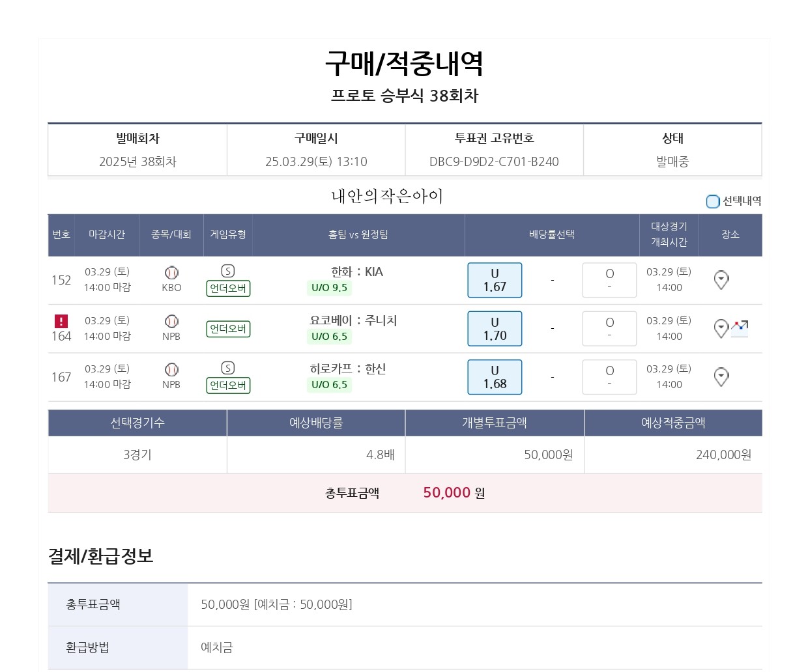Click the S badge icon for 히로카프 vs 한신
808x672 pixels.
tap(228, 368)
